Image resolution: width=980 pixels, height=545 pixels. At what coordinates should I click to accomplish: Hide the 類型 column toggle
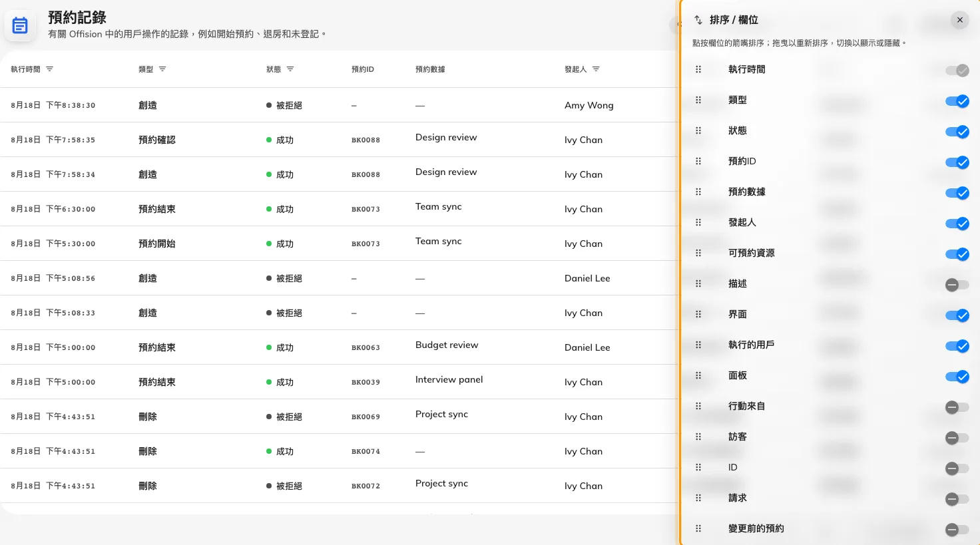[x=957, y=101]
